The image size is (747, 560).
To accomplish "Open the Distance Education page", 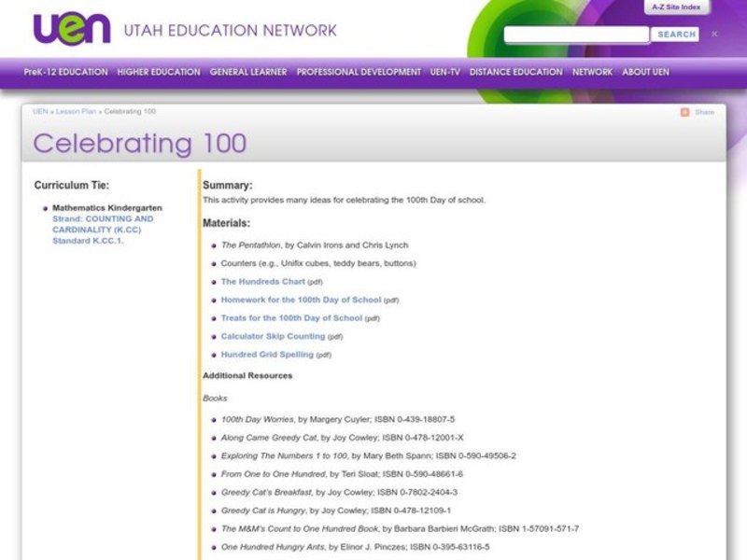I will tap(514, 72).
